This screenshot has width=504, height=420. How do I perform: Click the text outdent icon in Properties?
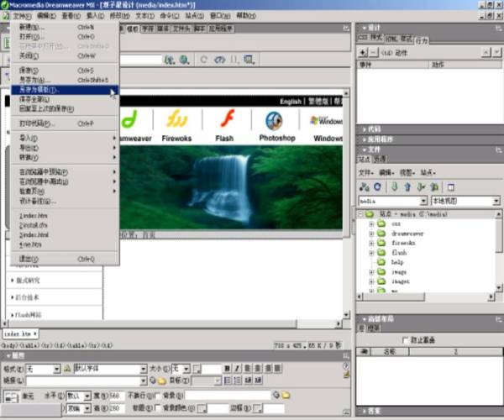248,381
